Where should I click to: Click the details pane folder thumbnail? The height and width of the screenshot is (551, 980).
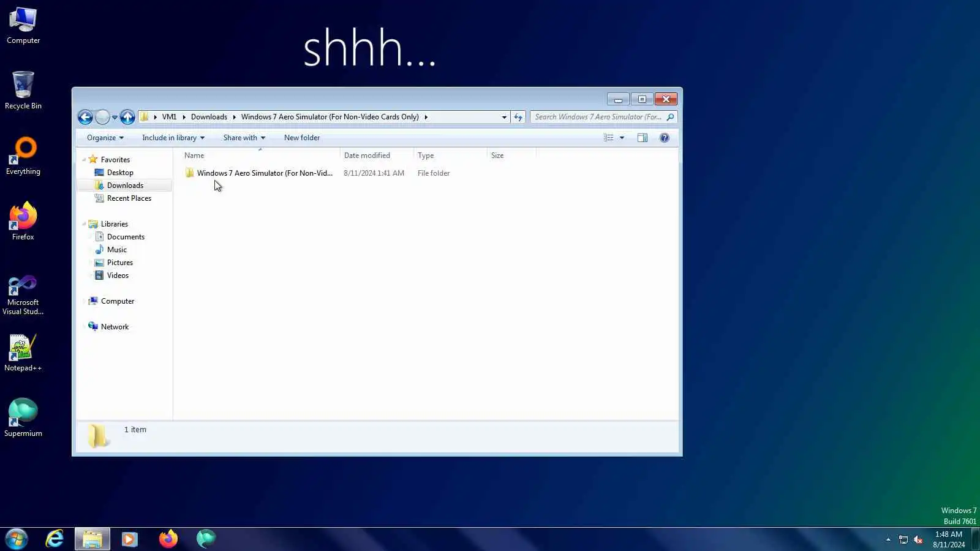point(98,436)
